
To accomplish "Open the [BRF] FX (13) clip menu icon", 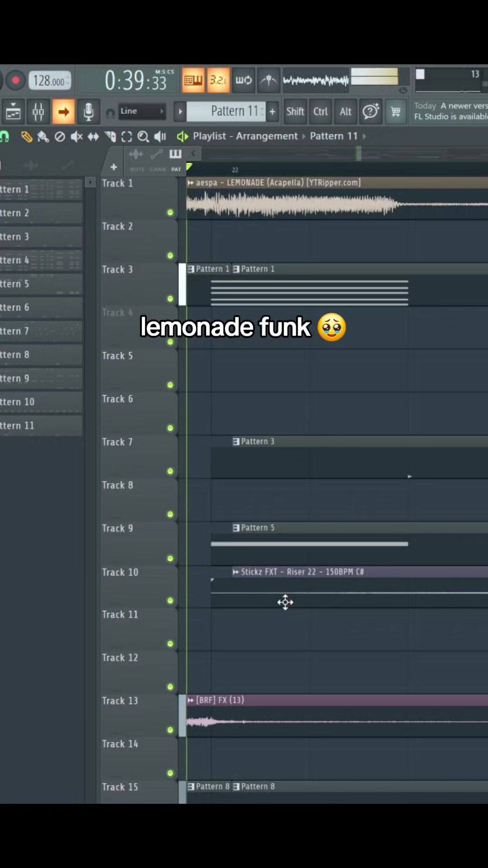I will [191, 700].
